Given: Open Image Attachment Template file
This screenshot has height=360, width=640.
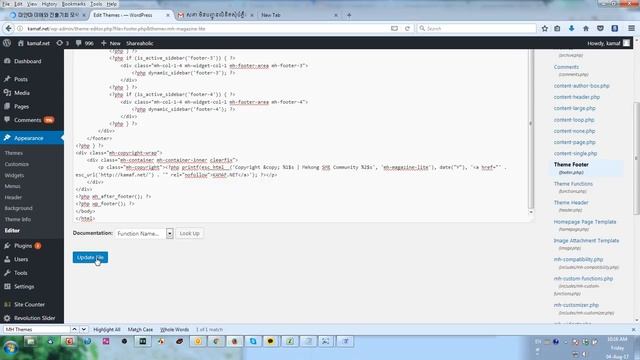Looking at the screenshot, I should (x=586, y=240).
